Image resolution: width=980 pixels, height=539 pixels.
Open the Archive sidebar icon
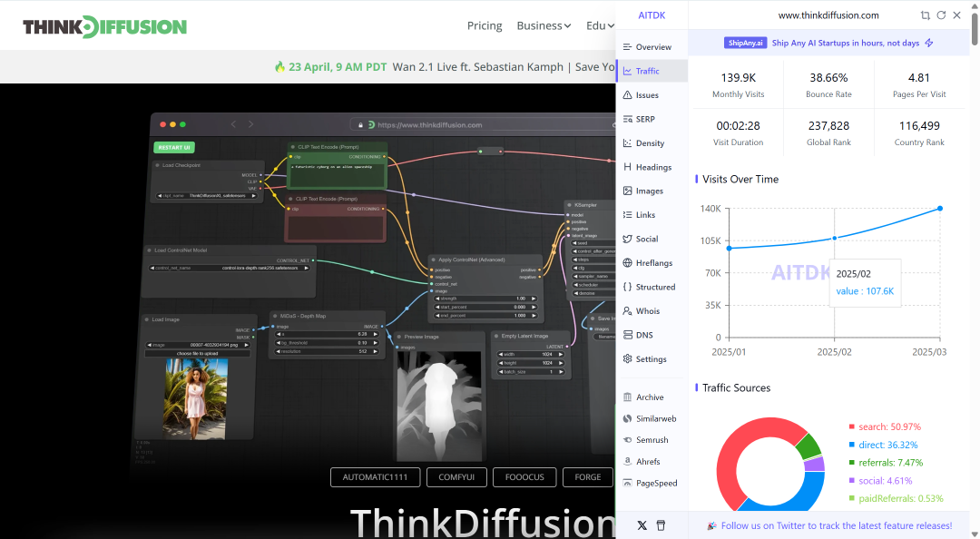pos(627,397)
